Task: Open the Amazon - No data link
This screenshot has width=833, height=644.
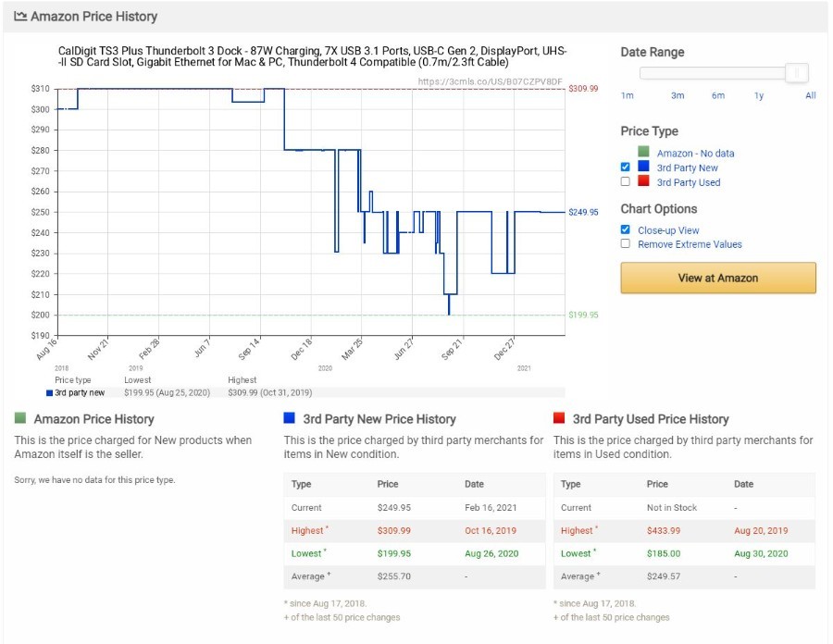Action: point(695,154)
